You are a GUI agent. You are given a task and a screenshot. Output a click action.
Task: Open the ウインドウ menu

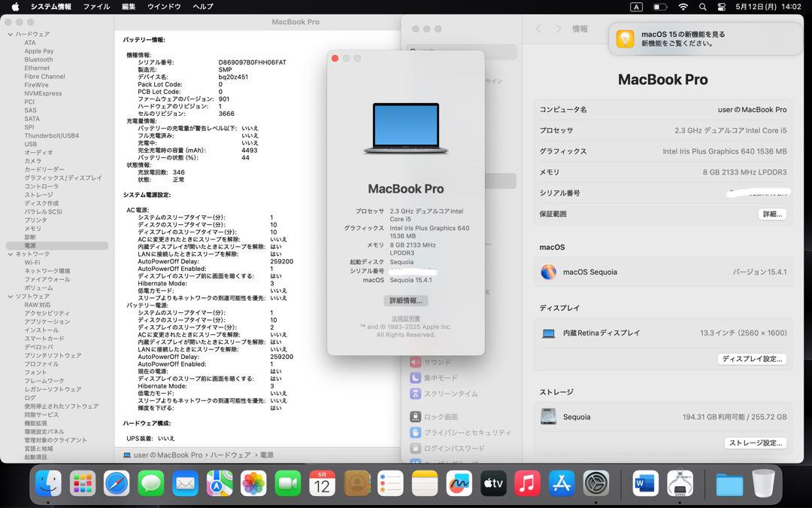pos(164,7)
